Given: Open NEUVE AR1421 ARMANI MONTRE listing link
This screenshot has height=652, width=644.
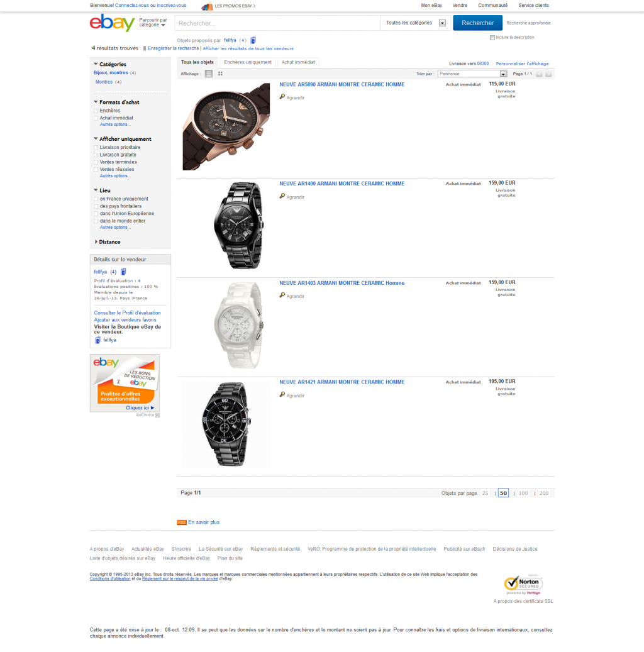Looking at the screenshot, I should coord(341,382).
